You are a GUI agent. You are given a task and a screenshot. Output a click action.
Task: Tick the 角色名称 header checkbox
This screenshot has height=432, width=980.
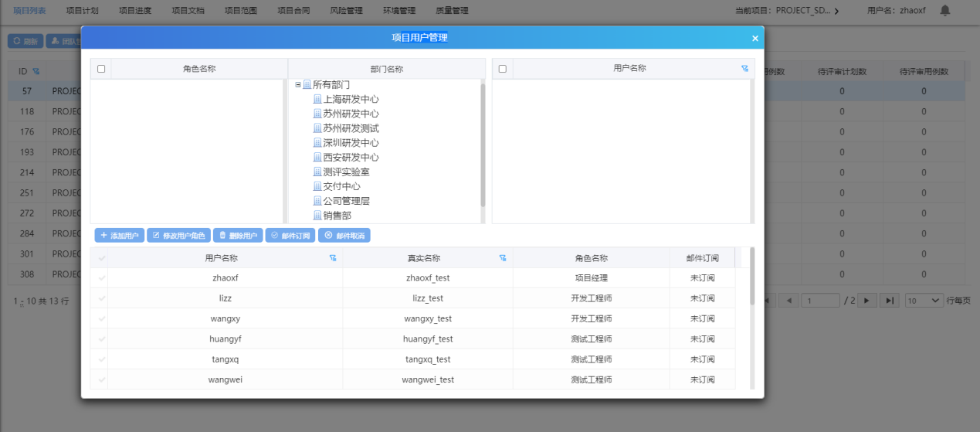point(101,69)
